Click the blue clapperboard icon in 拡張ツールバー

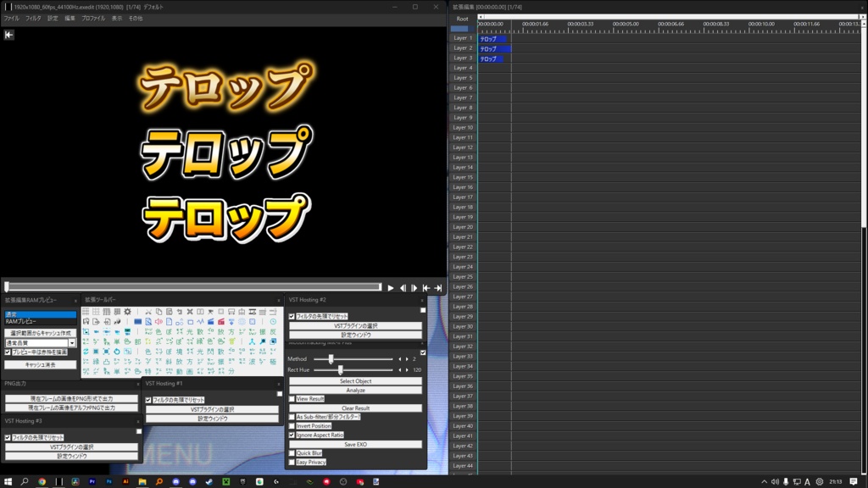pos(211,321)
